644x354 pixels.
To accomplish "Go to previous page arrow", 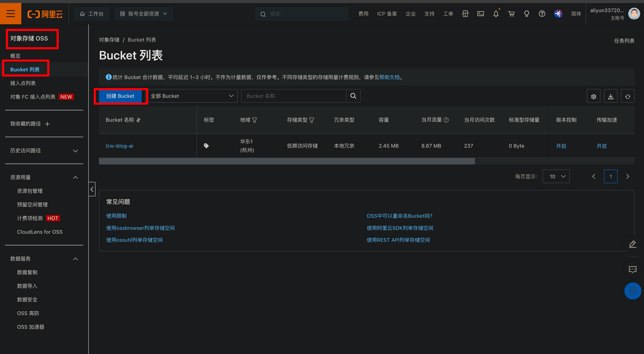I will (x=594, y=177).
